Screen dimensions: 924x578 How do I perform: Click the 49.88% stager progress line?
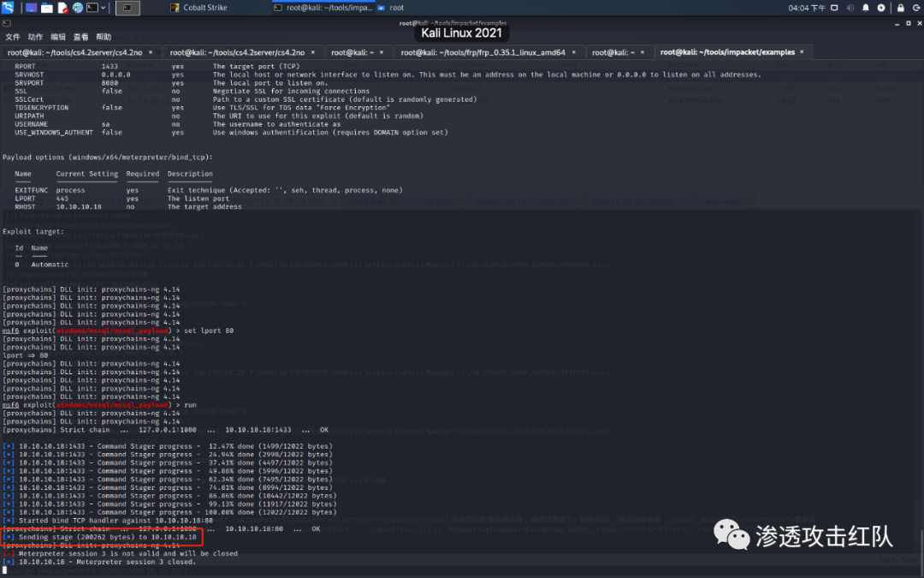pyautogui.click(x=168, y=471)
